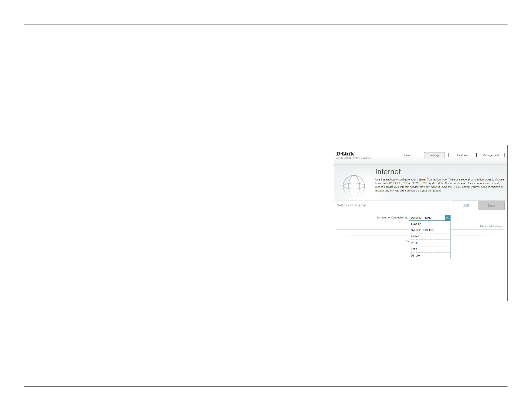Collapse the Internet Connection dropdown arrow

(x=448, y=218)
